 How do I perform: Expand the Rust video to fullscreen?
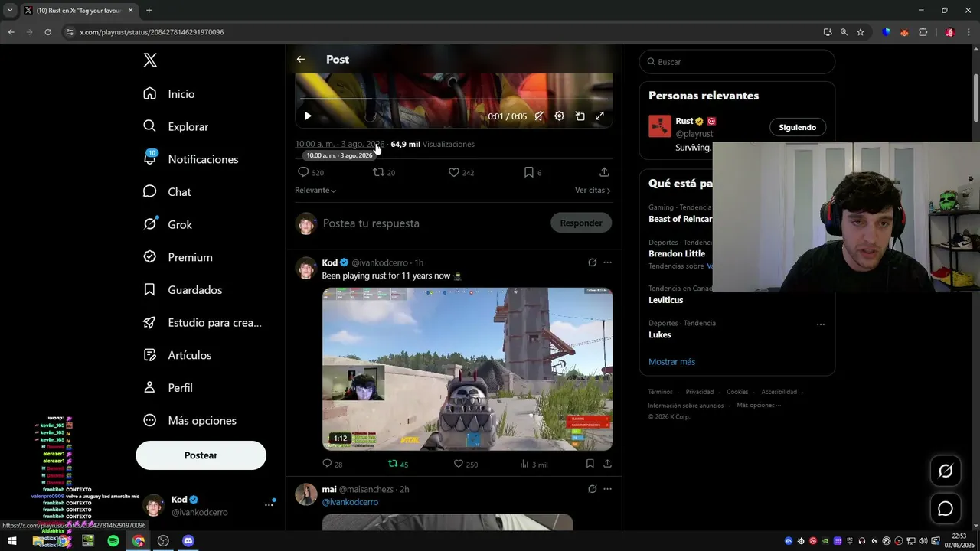tap(600, 116)
